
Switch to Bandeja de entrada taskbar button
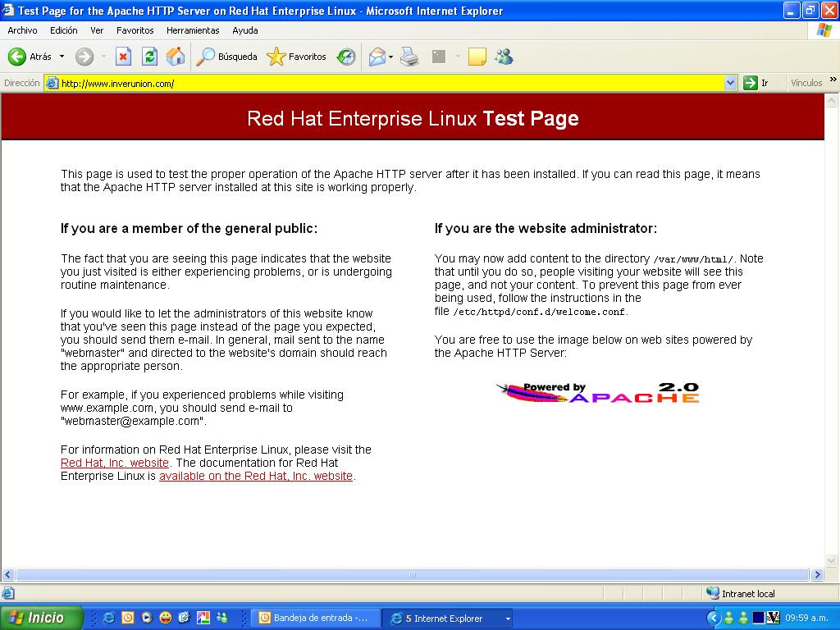click(x=316, y=619)
